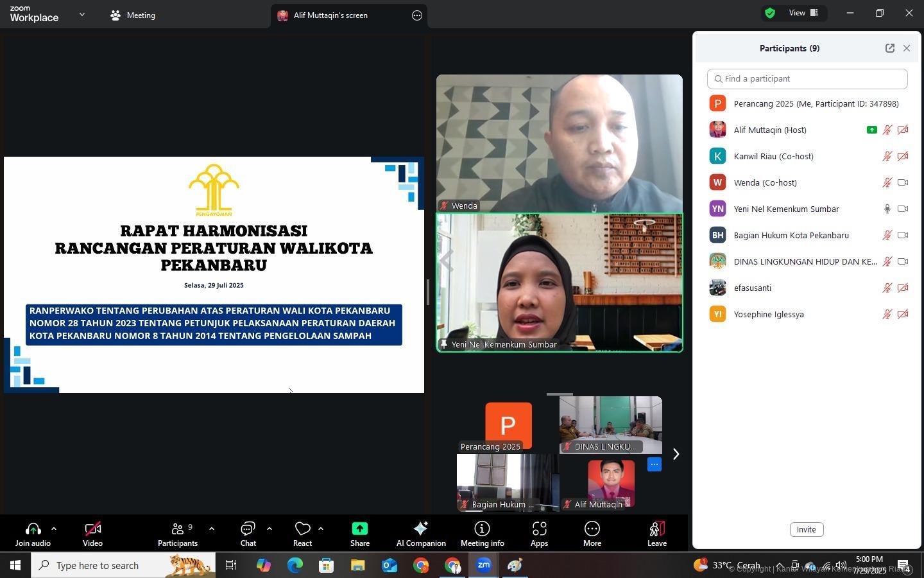
Task: Expand the audio options caret
Action: 54,529
